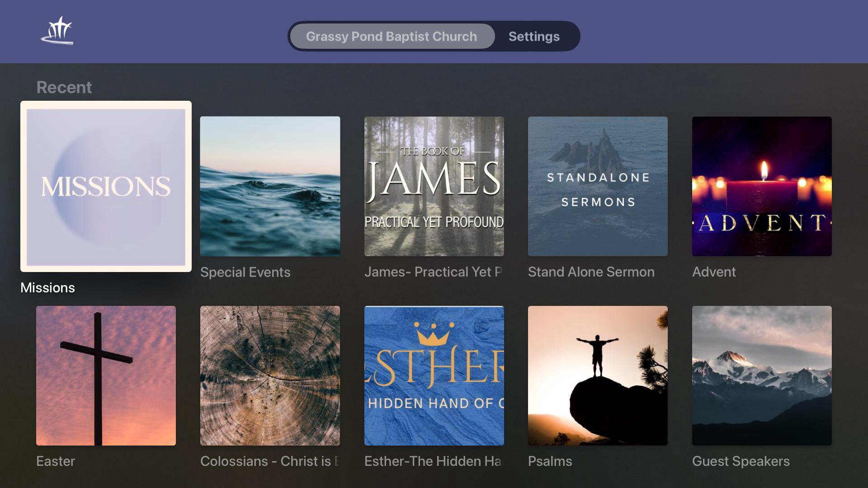Switch to the Settings tab
This screenshot has width=868, height=488.
pyautogui.click(x=534, y=37)
